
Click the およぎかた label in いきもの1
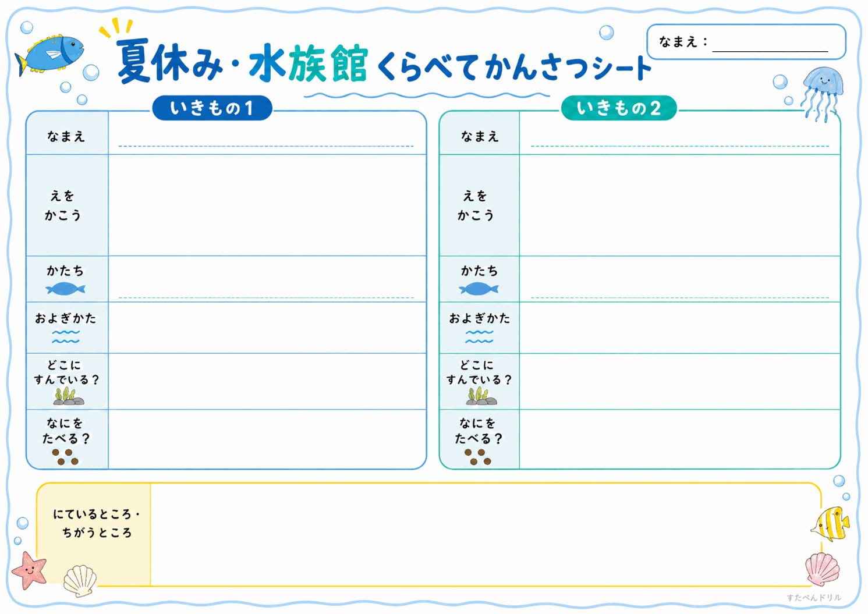[65, 318]
